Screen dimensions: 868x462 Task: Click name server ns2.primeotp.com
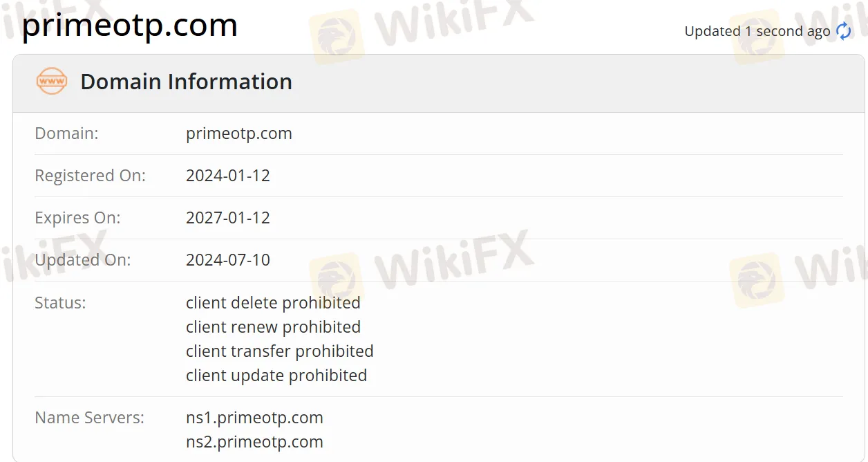pyautogui.click(x=254, y=442)
